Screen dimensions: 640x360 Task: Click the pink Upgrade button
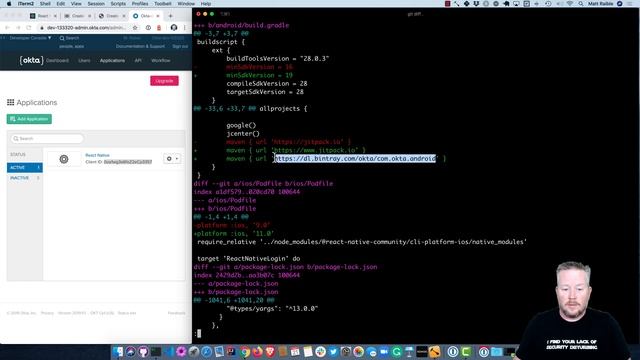click(x=164, y=81)
